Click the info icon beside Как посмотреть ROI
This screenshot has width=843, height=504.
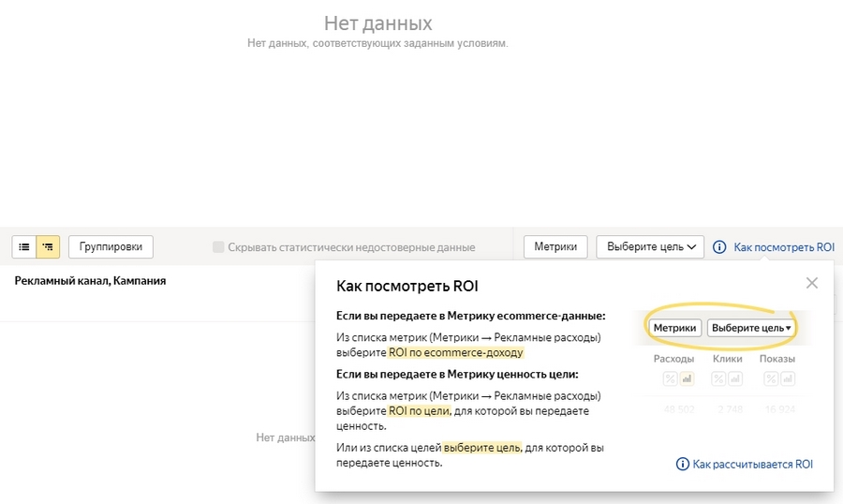(719, 247)
